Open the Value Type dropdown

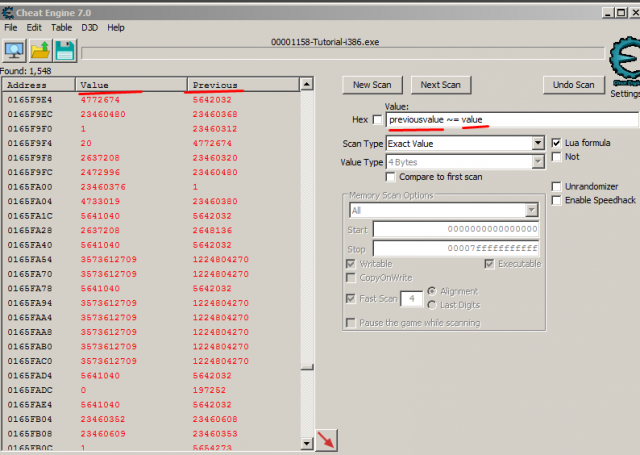coord(538,161)
